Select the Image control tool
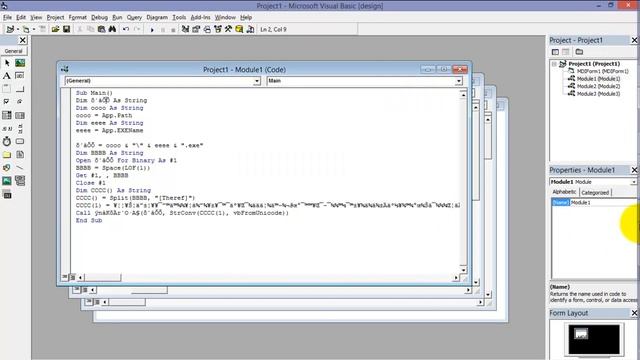 [7, 181]
